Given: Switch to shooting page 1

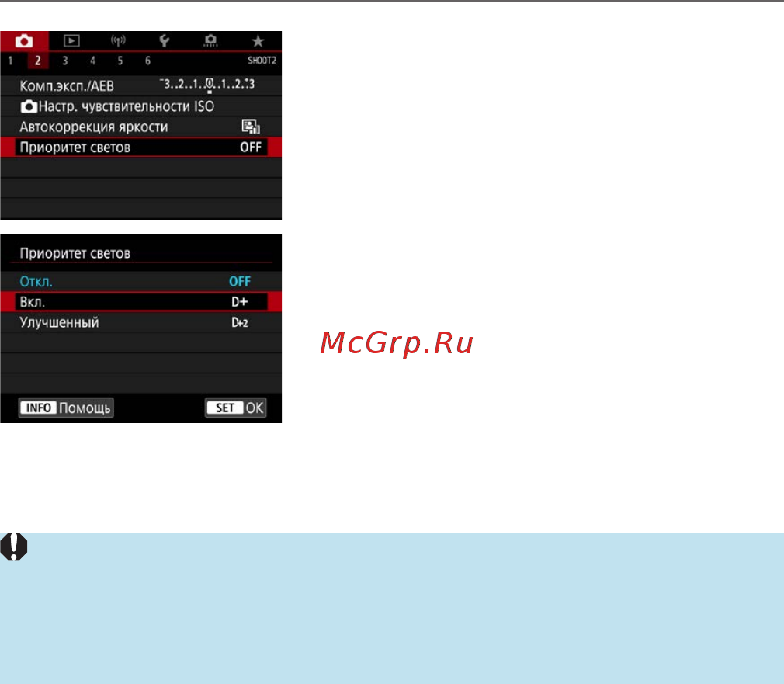Looking at the screenshot, I should click(x=10, y=61).
